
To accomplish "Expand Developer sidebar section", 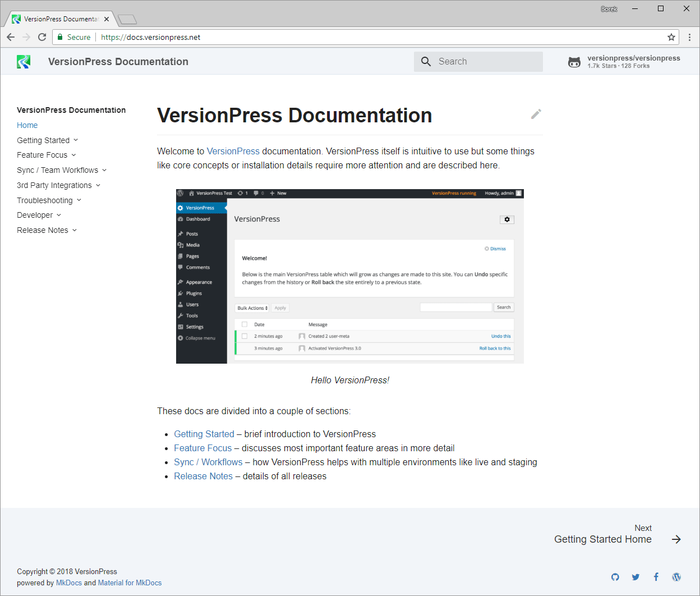I will coord(39,215).
